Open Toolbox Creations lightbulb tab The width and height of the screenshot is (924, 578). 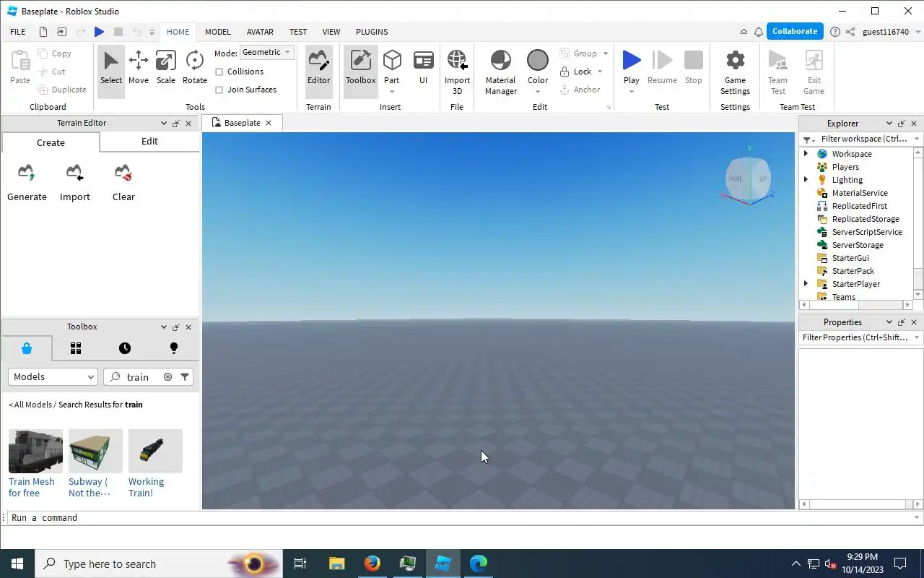(x=173, y=348)
